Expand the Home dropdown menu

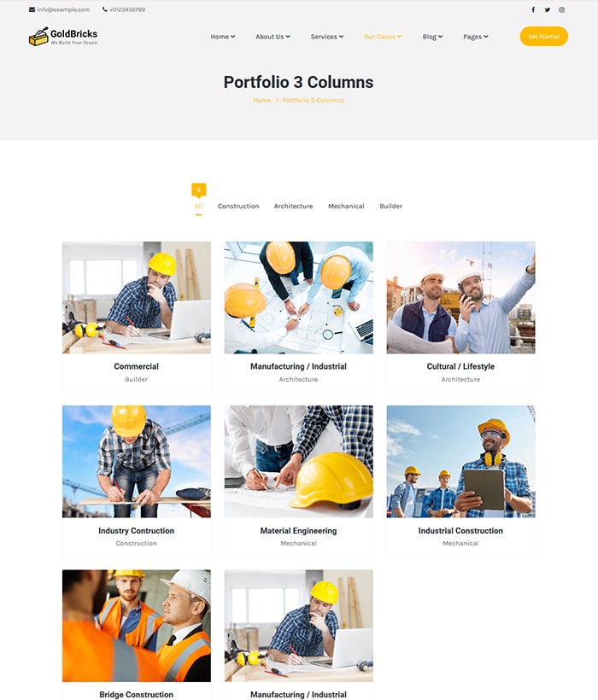click(223, 37)
